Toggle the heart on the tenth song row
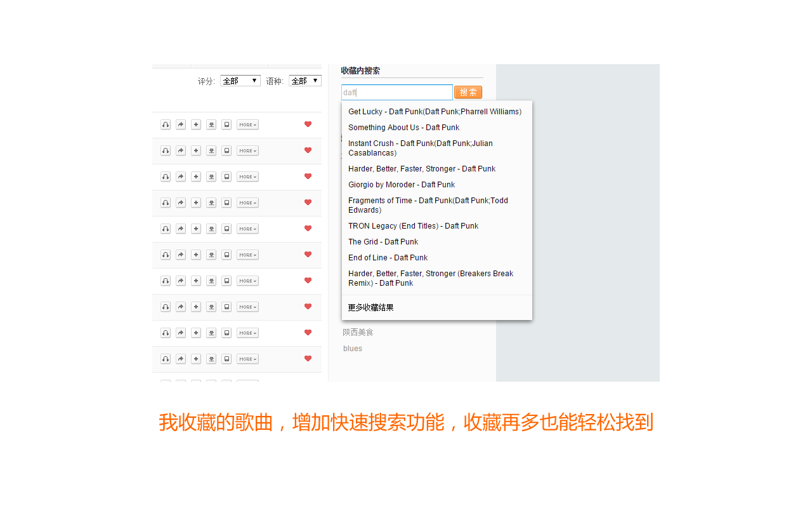812x508 pixels. pyautogui.click(x=308, y=359)
